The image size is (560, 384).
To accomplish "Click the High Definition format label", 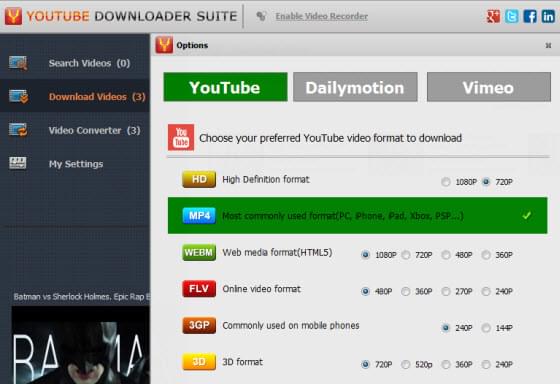I will pyautogui.click(x=266, y=179).
